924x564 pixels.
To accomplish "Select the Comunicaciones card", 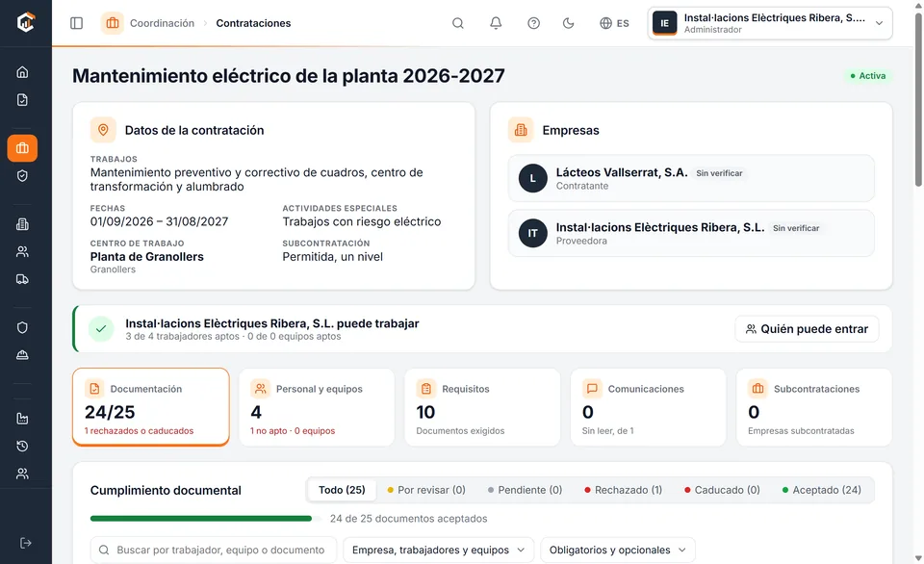I will tap(648, 407).
